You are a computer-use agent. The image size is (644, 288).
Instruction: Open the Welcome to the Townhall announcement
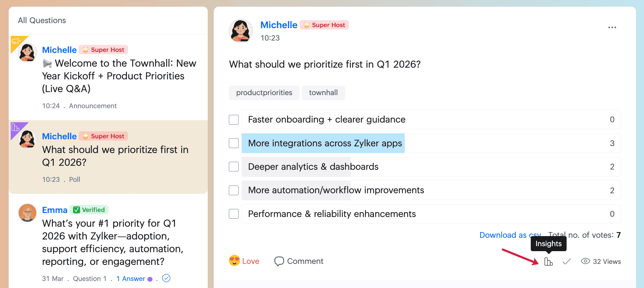coord(119,76)
